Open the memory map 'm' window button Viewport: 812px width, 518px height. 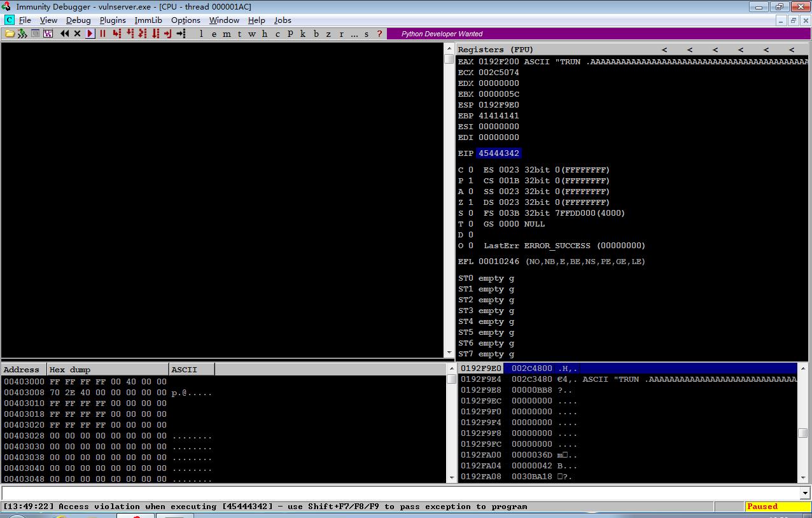(228, 34)
